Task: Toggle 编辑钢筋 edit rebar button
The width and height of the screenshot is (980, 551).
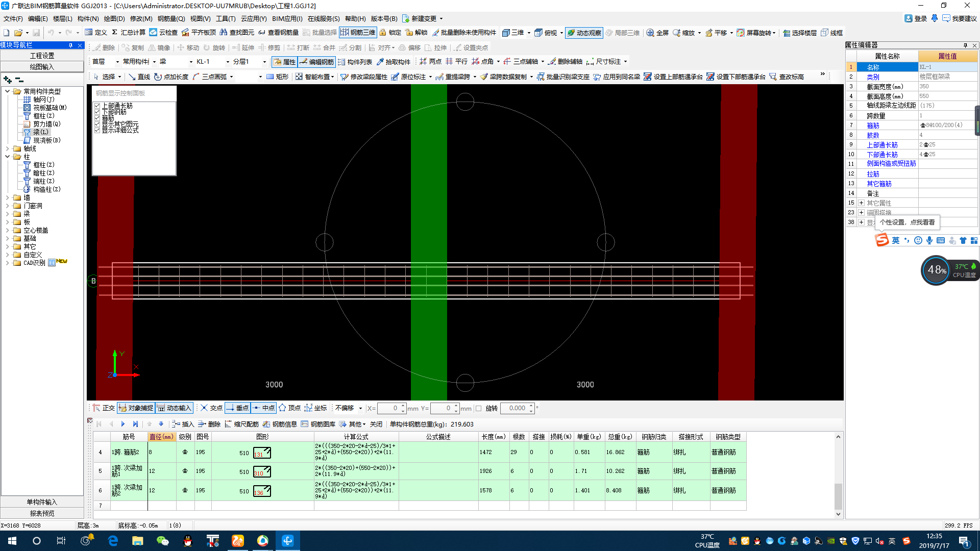Action: tap(317, 62)
